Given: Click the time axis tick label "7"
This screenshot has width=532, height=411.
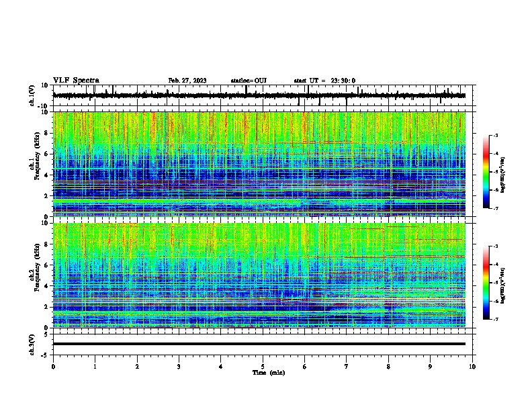Looking at the screenshot, I should tap(347, 367).
